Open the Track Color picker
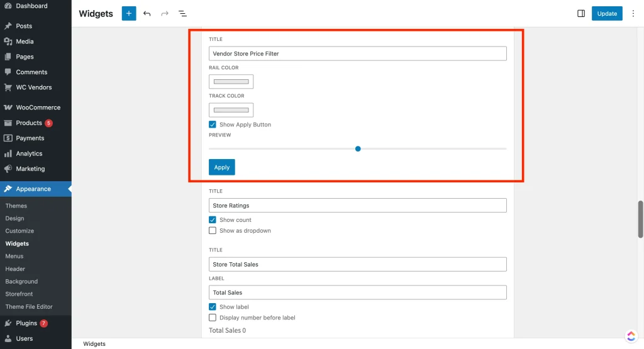Image resolution: width=644 pixels, height=349 pixels. point(231,110)
